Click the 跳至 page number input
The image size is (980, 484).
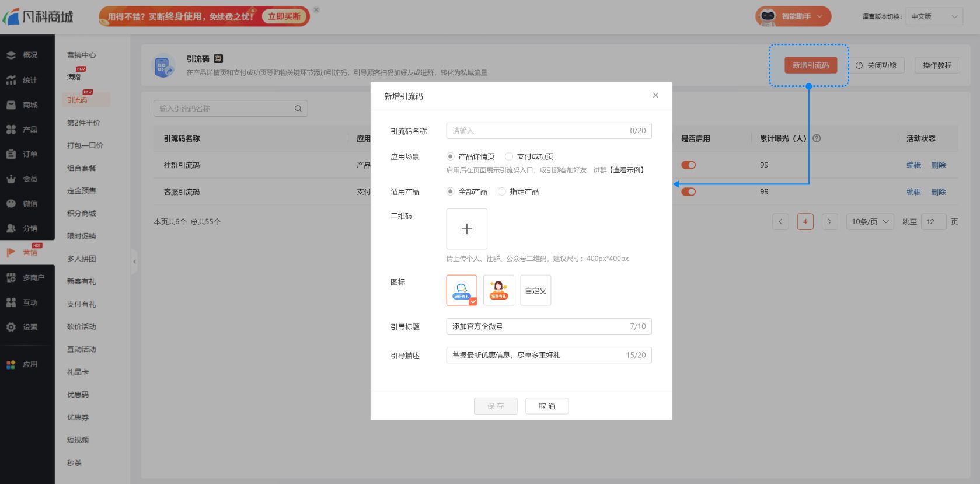pos(934,222)
